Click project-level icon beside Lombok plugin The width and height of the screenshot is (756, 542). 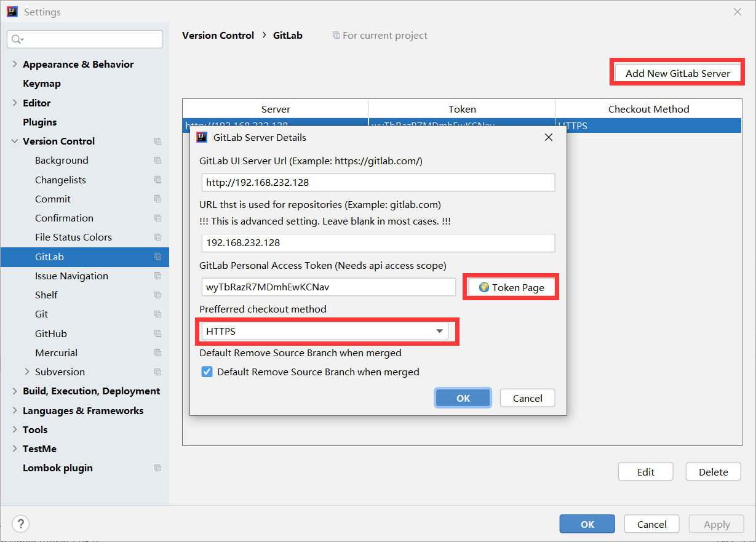click(x=158, y=468)
